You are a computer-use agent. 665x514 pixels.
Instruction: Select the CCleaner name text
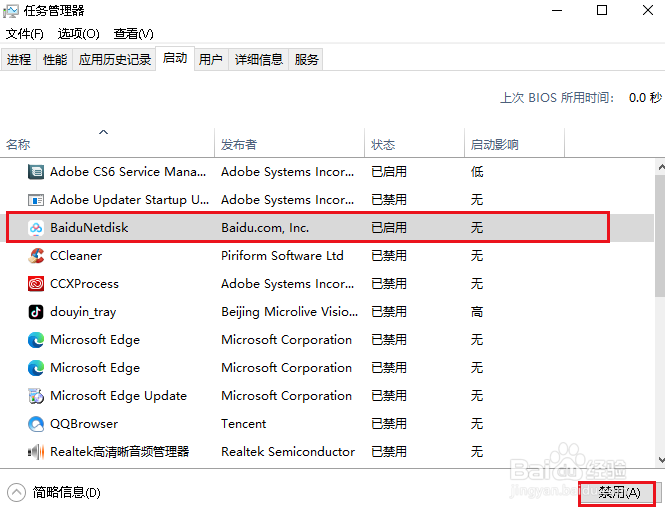[x=76, y=256]
